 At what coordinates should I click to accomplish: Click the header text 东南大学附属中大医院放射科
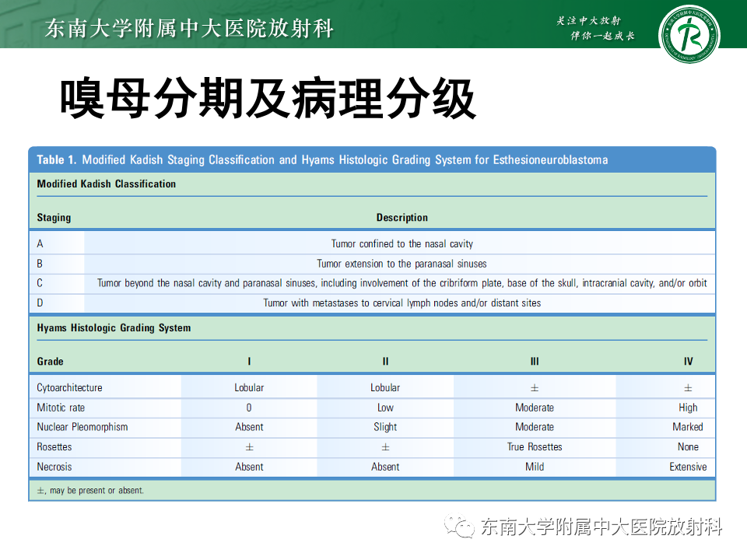pyautogui.click(x=189, y=28)
